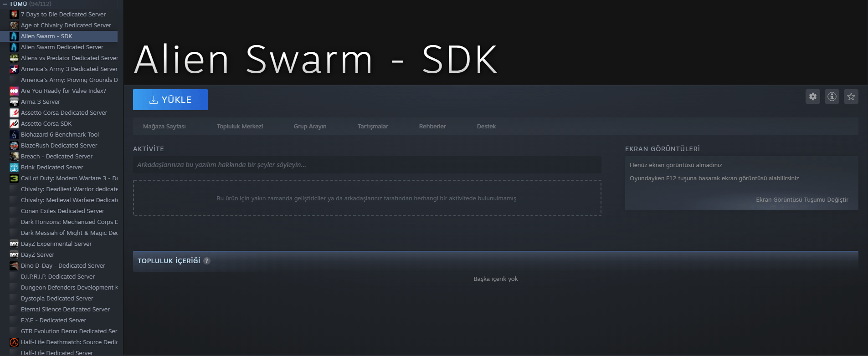Viewport: 868px width, 356px height.
Task: Click the TOPLULUK İÇERİĞİ section header
Action: [x=496, y=261]
